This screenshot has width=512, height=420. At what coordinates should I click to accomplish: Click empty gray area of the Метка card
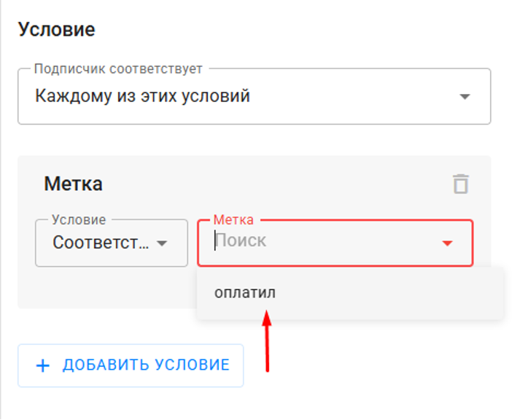click(x=108, y=289)
